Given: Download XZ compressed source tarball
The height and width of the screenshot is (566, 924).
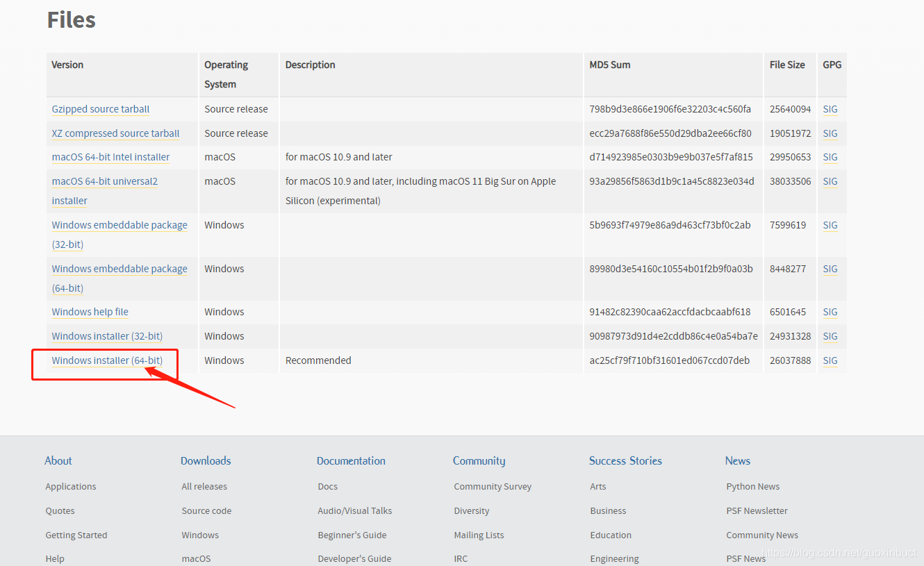Looking at the screenshot, I should 115,133.
